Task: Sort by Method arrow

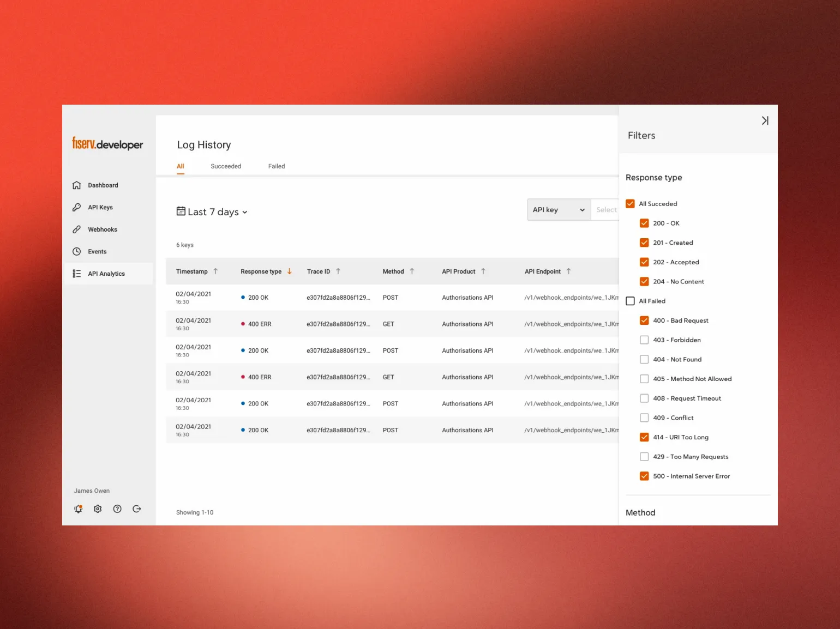Action: tap(412, 271)
